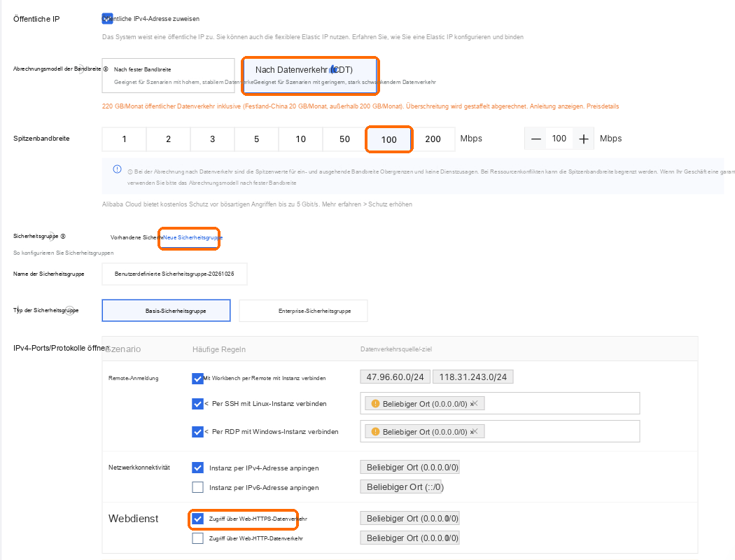This screenshot has height=560, width=735.
Task: Toggle the public IPv4 address checkbox
Action: pyautogui.click(x=107, y=19)
